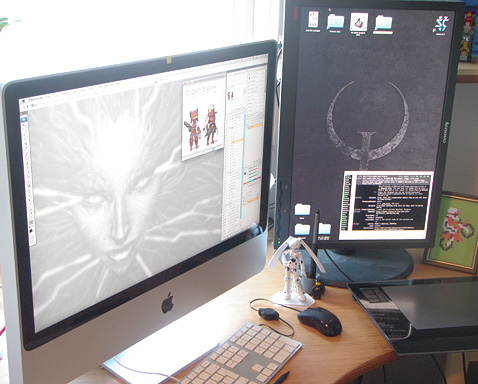The width and height of the screenshot is (478, 384).
Task: Focus the terminal window on second monitor
Action: [386, 206]
